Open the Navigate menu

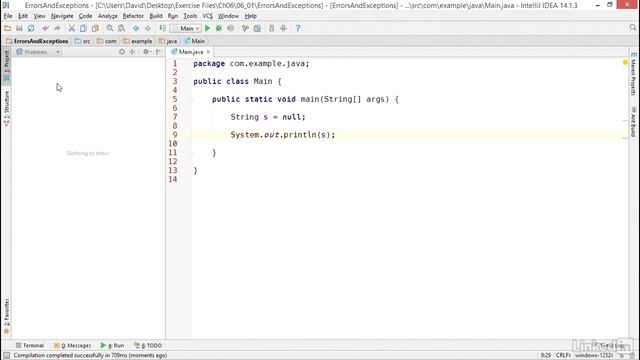coord(62,16)
